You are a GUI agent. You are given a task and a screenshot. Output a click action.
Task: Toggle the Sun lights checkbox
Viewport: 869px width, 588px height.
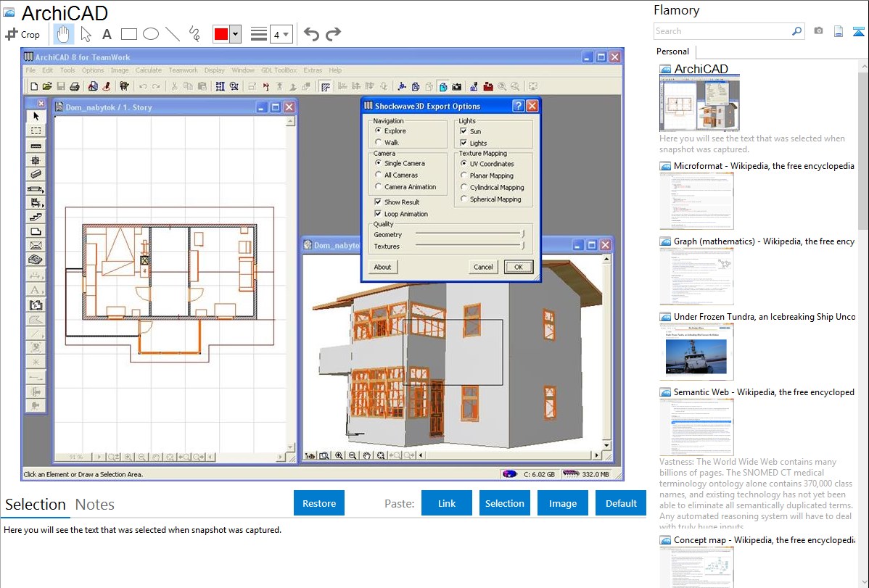pos(464,131)
